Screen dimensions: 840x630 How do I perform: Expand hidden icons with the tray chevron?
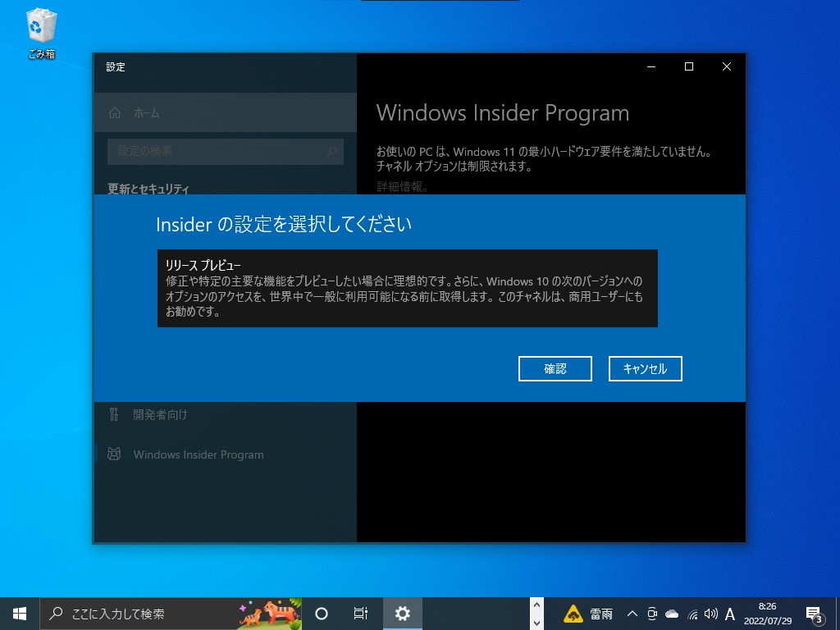(632, 614)
